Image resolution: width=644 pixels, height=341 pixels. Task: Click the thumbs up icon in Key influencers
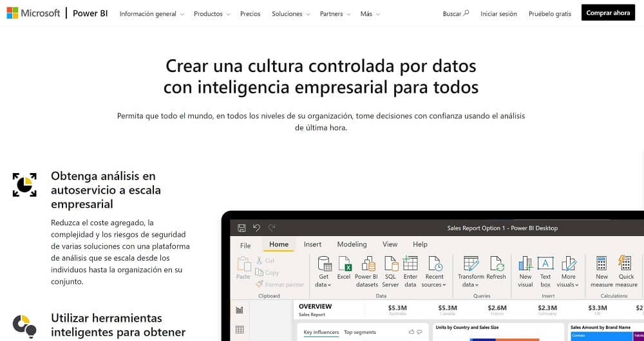point(412,331)
